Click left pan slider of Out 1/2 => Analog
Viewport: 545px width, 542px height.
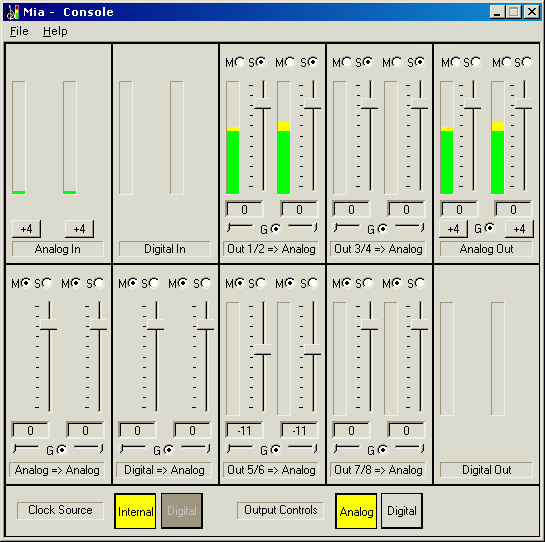(x=240, y=227)
